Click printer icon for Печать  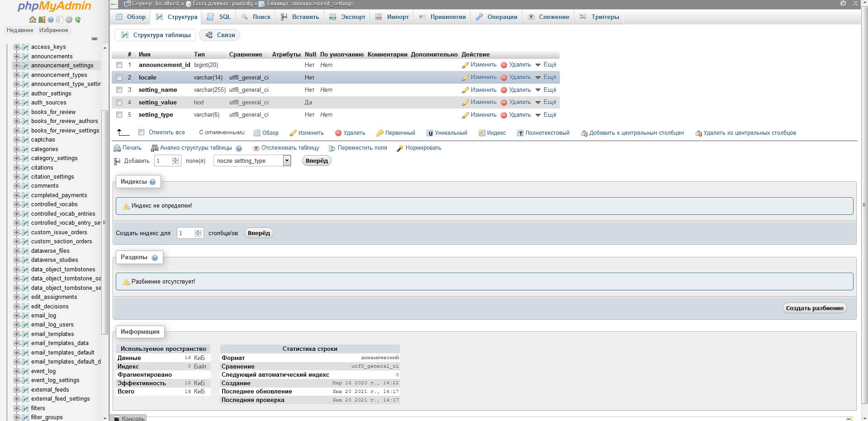pos(117,148)
